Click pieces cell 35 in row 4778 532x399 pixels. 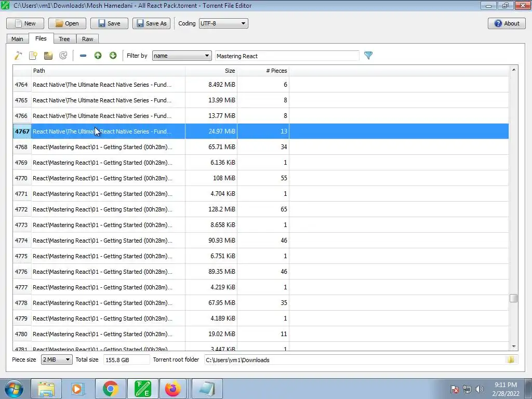(x=263, y=303)
